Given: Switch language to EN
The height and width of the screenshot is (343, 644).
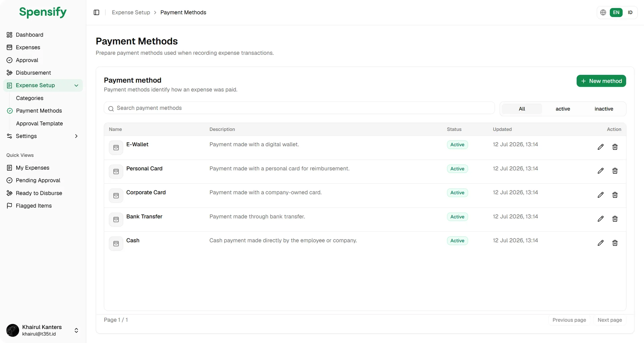Looking at the screenshot, I should click(x=616, y=12).
